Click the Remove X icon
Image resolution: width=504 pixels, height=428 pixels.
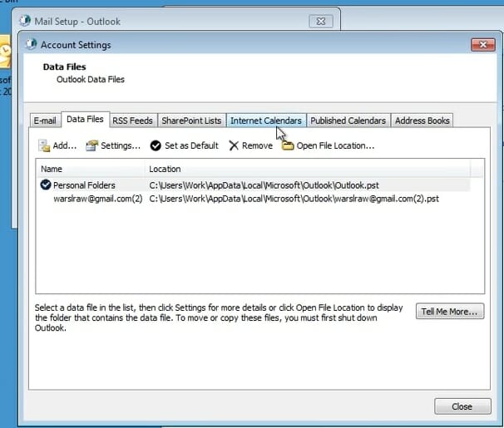coord(234,145)
